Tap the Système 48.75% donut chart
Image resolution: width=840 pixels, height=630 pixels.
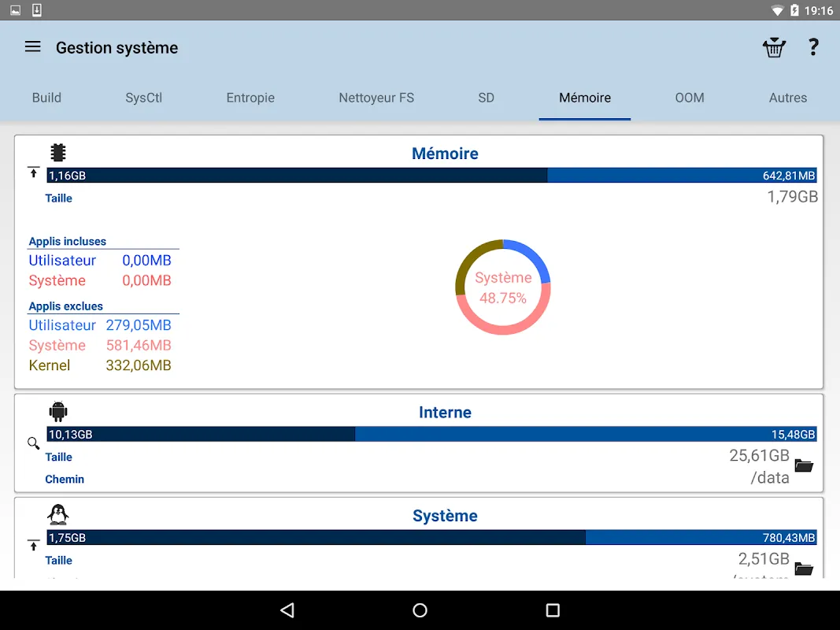tap(502, 287)
